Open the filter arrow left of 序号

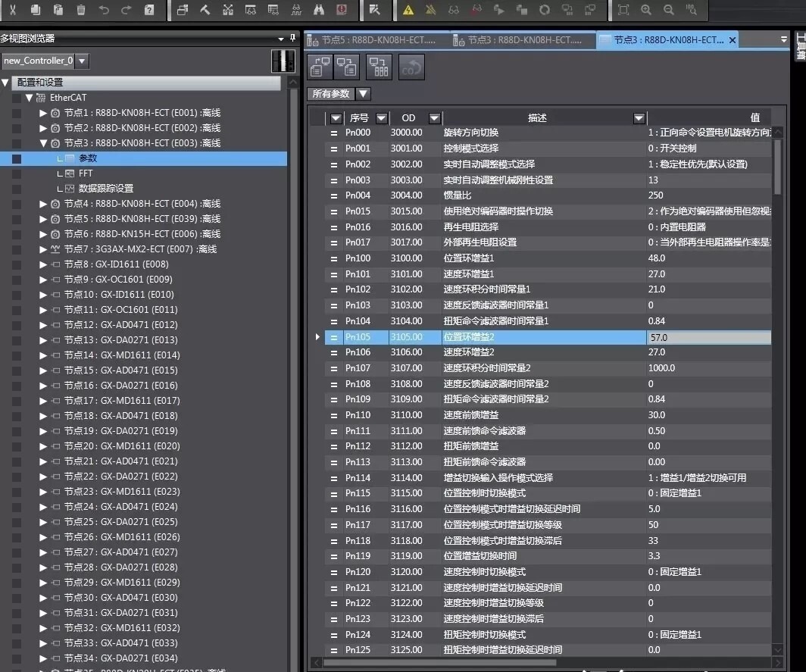pos(336,118)
